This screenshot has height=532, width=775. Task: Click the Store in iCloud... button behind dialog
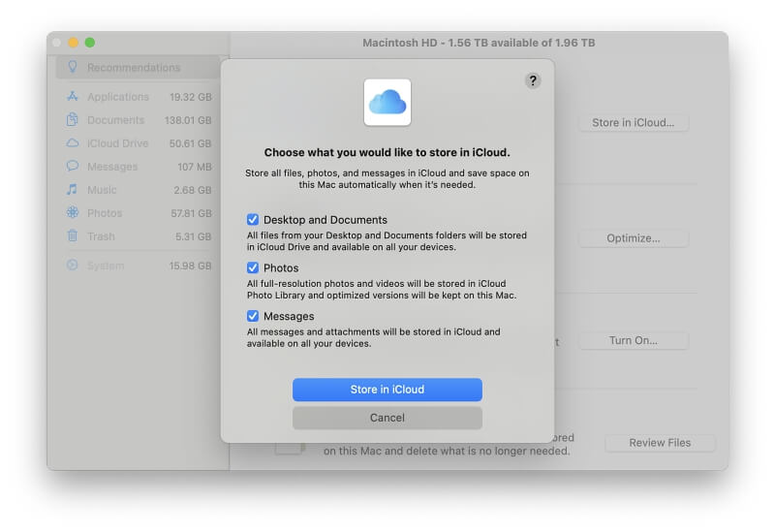coord(634,123)
